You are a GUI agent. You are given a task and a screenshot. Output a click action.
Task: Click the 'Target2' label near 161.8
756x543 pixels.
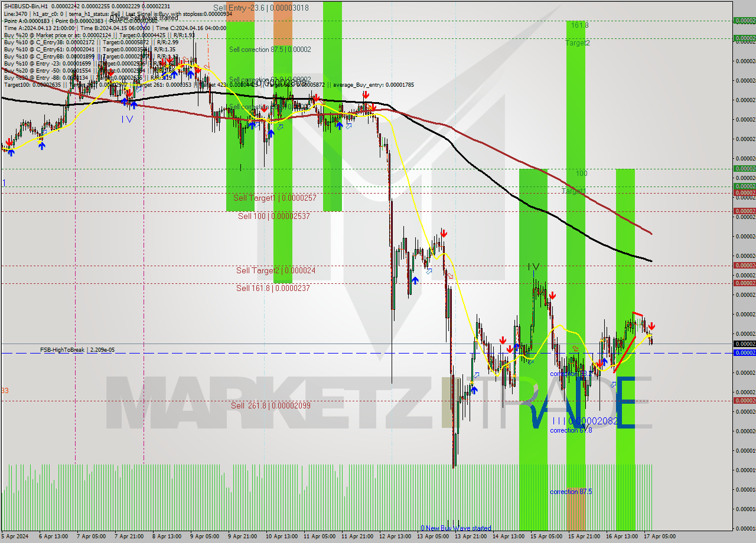click(x=577, y=43)
